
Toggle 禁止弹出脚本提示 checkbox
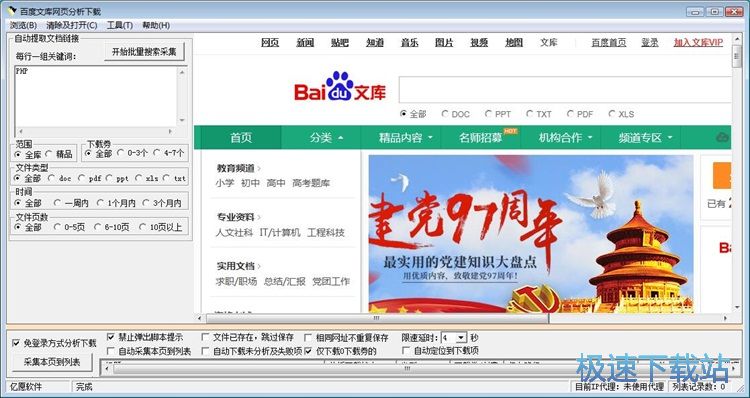(x=110, y=337)
